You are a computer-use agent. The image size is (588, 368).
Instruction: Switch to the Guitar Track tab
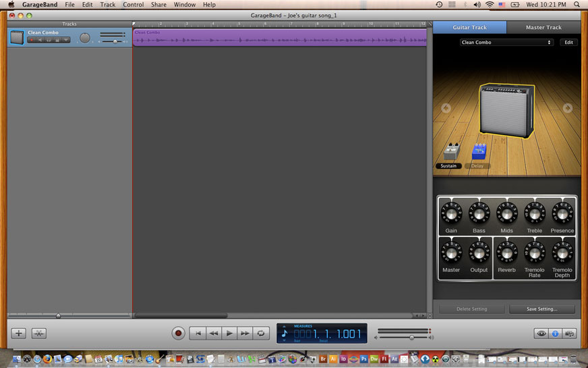pyautogui.click(x=469, y=28)
